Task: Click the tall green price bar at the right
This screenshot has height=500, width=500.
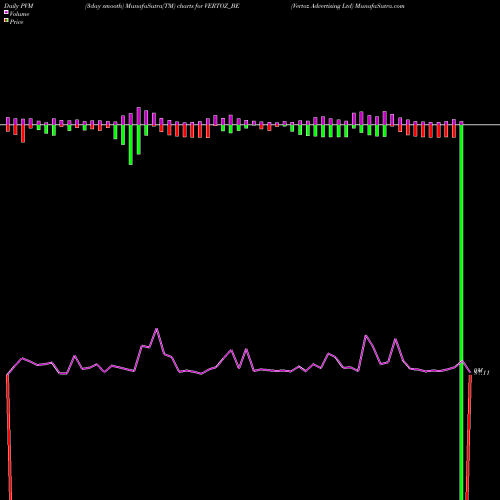Action: click(x=461, y=312)
